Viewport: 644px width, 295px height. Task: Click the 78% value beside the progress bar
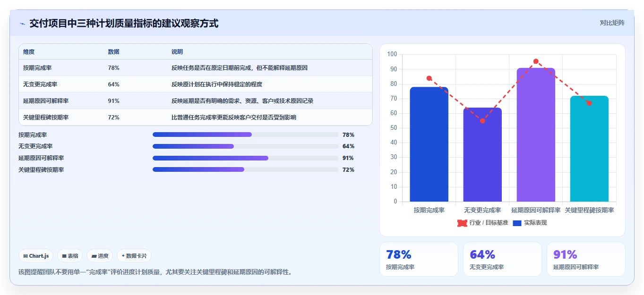click(348, 135)
